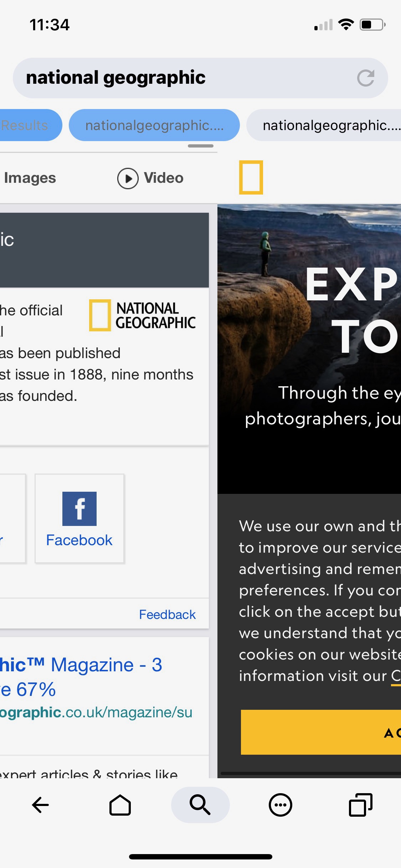Click the Feedback link
This screenshot has width=401, height=868.
coord(167,615)
